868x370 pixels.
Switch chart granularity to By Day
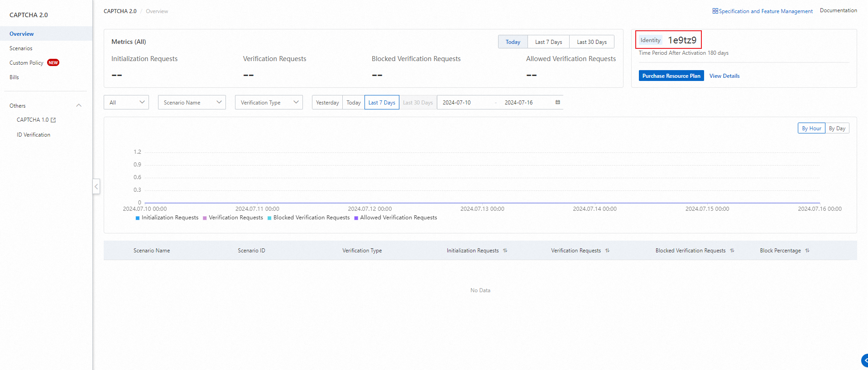pyautogui.click(x=837, y=128)
